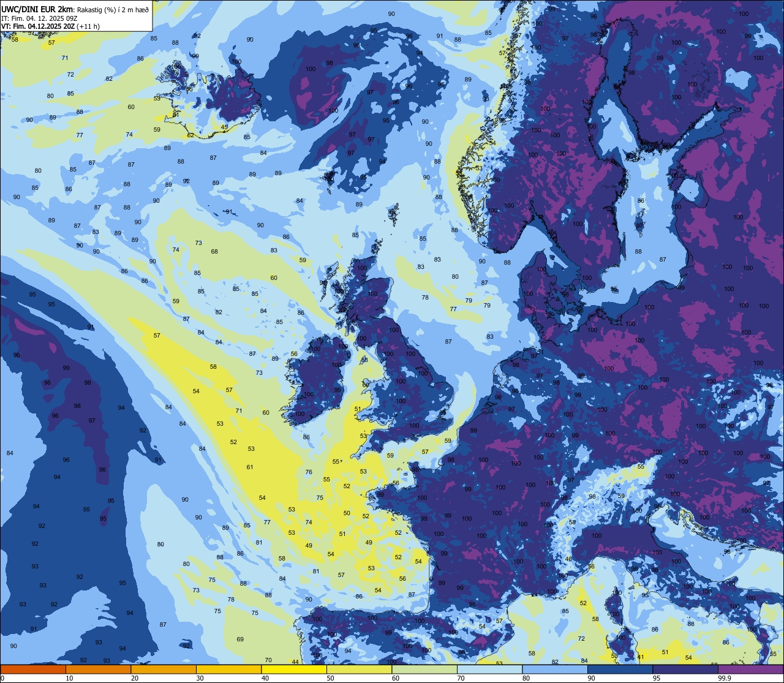Click the humidity value '45' on the map
The width and height of the screenshot is (784, 683).
[224, 127]
